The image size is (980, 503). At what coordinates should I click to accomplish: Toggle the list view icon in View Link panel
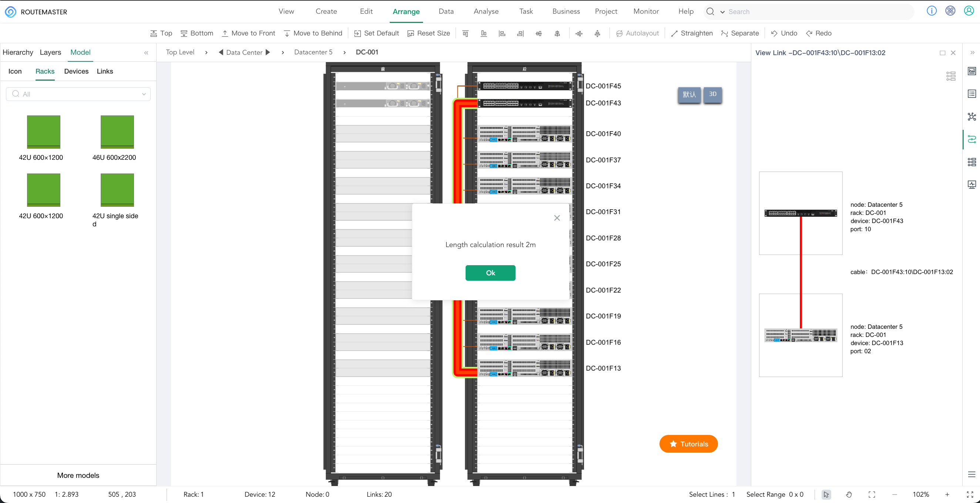pos(951,76)
